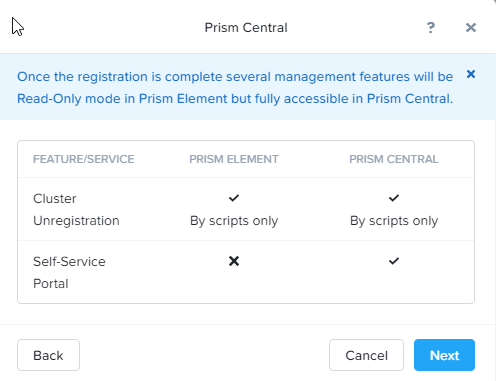Click the first line of the registration notice
The height and width of the screenshot is (381, 496).
(x=235, y=77)
